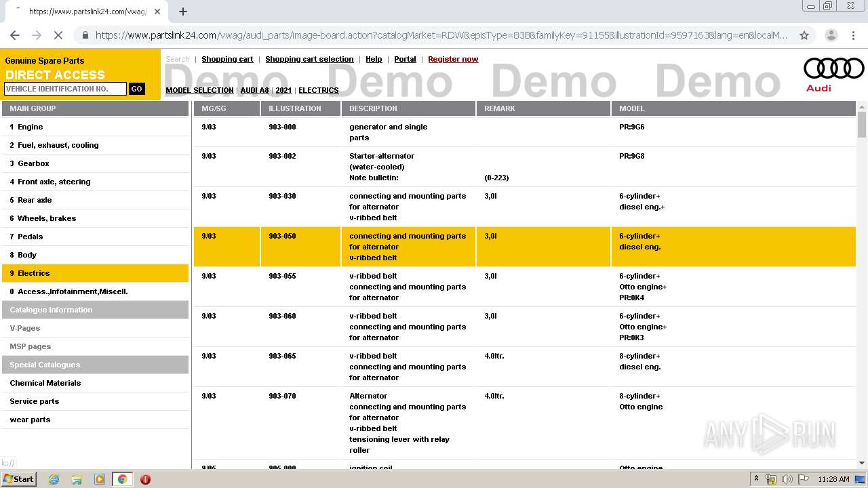The width and height of the screenshot is (868, 488).
Task: Open the Help link
Action: tap(374, 59)
